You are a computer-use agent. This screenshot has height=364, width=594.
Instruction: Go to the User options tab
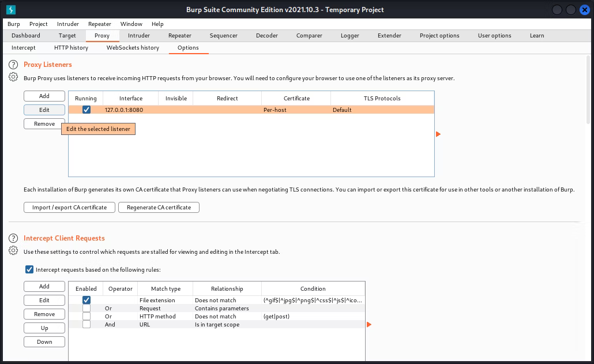tap(494, 36)
